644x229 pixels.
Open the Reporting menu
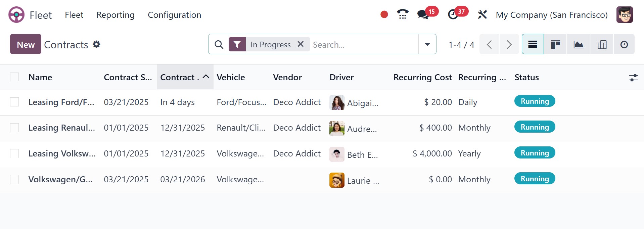(x=116, y=15)
